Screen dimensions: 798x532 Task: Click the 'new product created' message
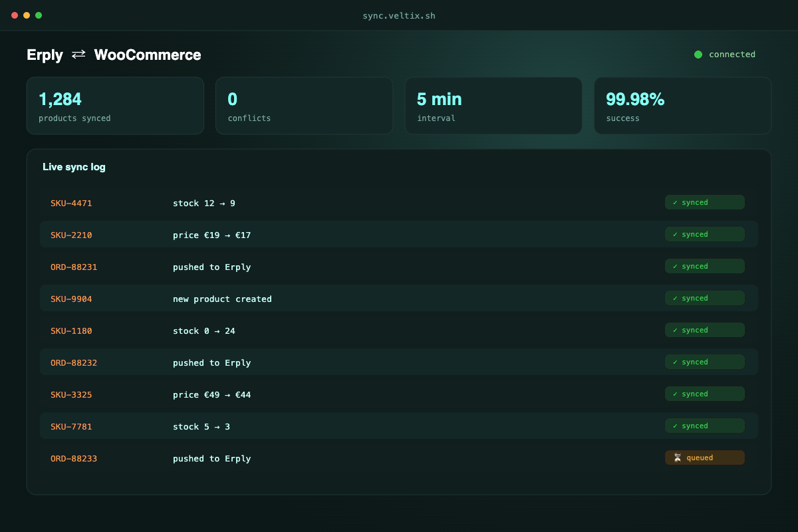coord(222,299)
